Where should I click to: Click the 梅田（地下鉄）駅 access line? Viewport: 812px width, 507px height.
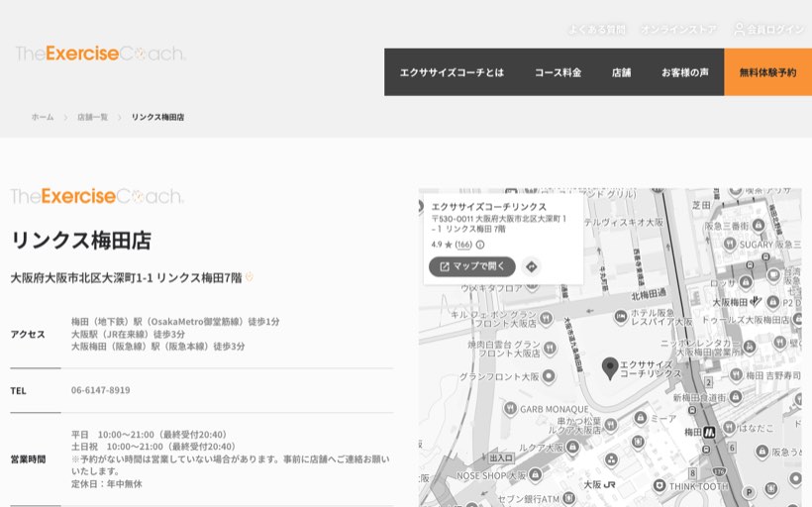[175, 322]
